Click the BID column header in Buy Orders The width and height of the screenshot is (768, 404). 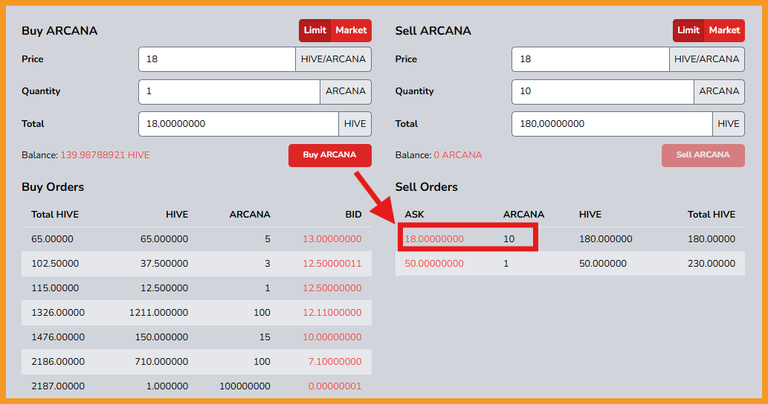click(x=353, y=214)
